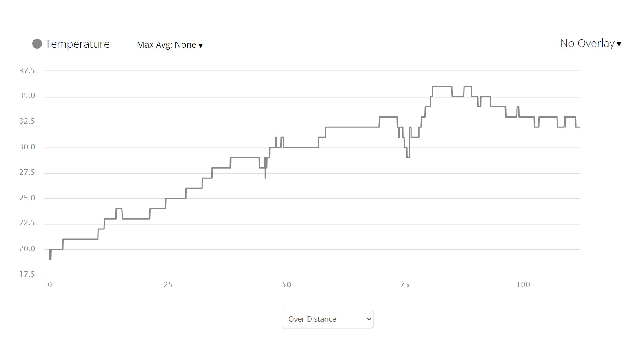644x342 pixels.
Task: Click the 20.0 y-axis tick label
Action: 27,249
